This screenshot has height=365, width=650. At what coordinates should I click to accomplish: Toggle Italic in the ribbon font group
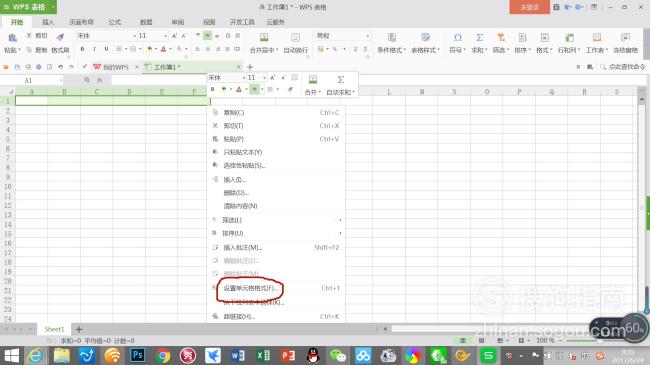[x=94, y=49]
